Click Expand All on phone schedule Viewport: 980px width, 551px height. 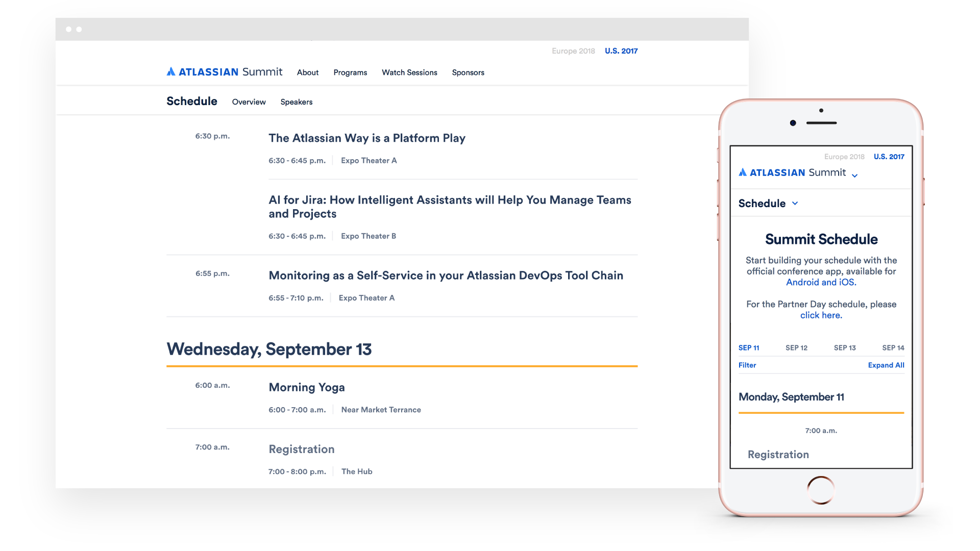coord(886,365)
